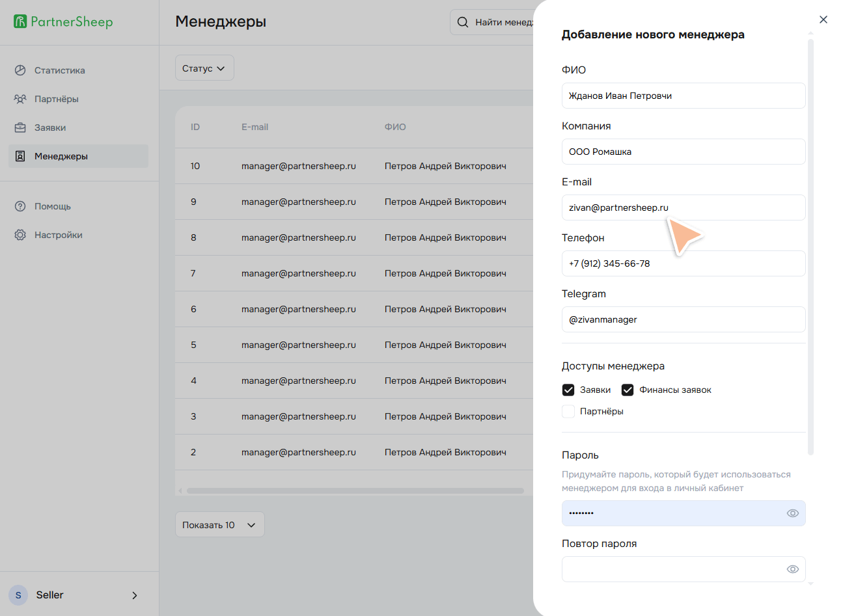
Task: Click the Помощь question mark icon
Action: [x=20, y=206]
